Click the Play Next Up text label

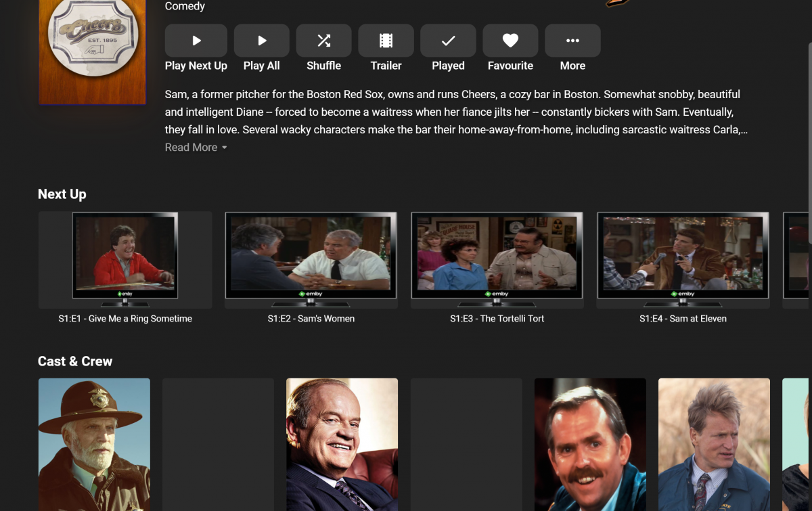(196, 66)
